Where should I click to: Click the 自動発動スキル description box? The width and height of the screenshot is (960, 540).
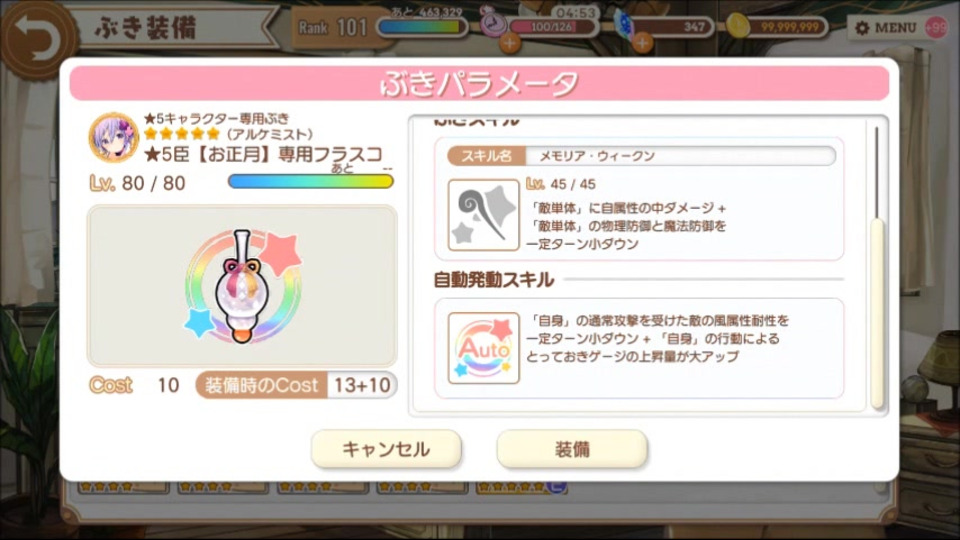click(639, 348)
